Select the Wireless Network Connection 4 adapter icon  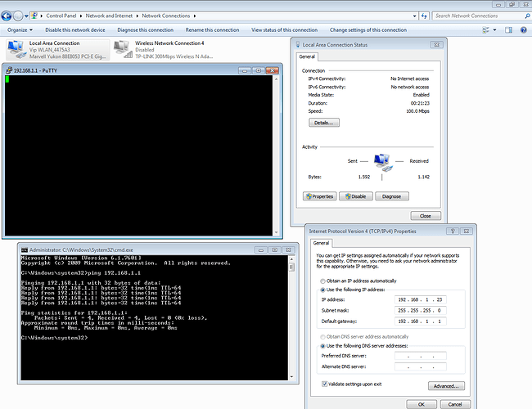coord(123,50)
